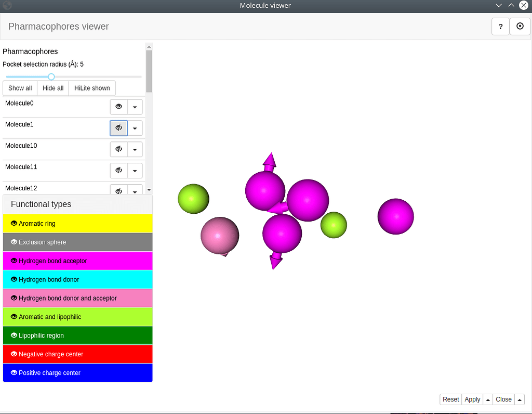The width and height of the screenshot is (532, 414).
Task: Click the Reset button
Action: point(450,399)
